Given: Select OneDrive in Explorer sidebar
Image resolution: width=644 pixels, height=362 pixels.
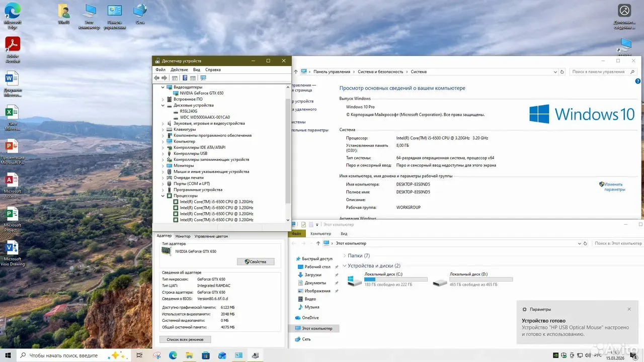Looking at the screenshot, I should (x=310, y=318).
